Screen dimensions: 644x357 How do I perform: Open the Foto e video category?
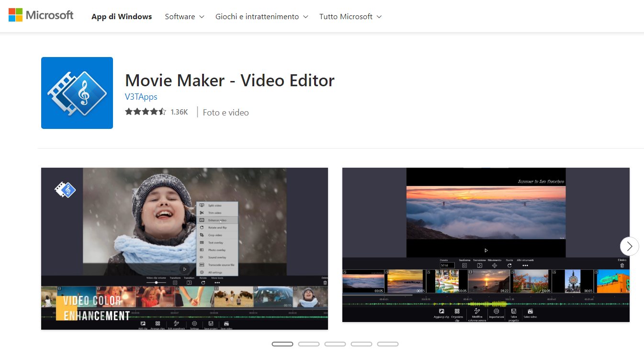(226, 113)
